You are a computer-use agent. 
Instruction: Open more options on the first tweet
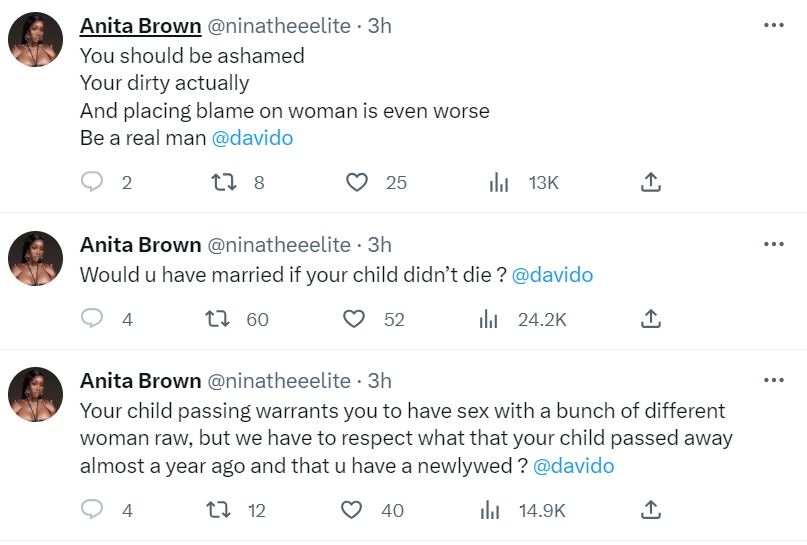773,25
